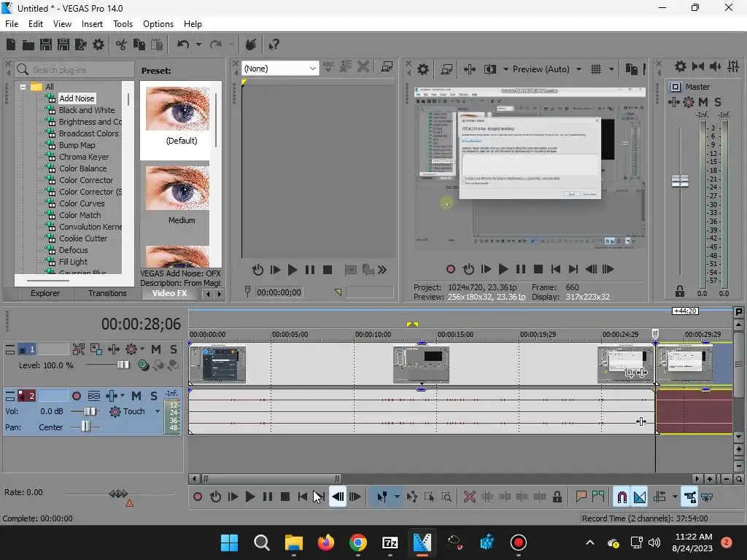Open auto ripple dropdown arrow

coord(675,497)
